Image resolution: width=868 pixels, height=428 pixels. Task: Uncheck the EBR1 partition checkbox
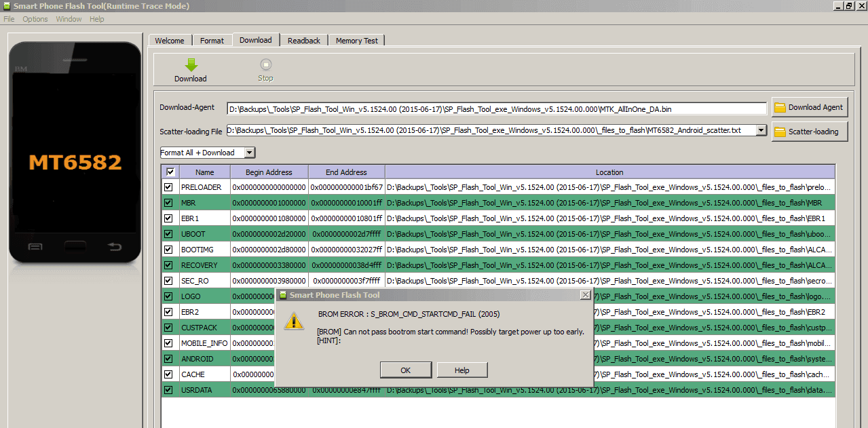pyautogui.click(x=168, y=218)
